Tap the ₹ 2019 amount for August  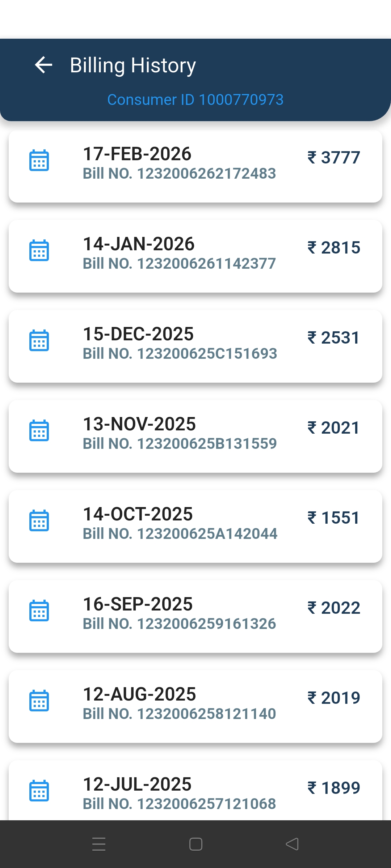click(x=334, y=698)
